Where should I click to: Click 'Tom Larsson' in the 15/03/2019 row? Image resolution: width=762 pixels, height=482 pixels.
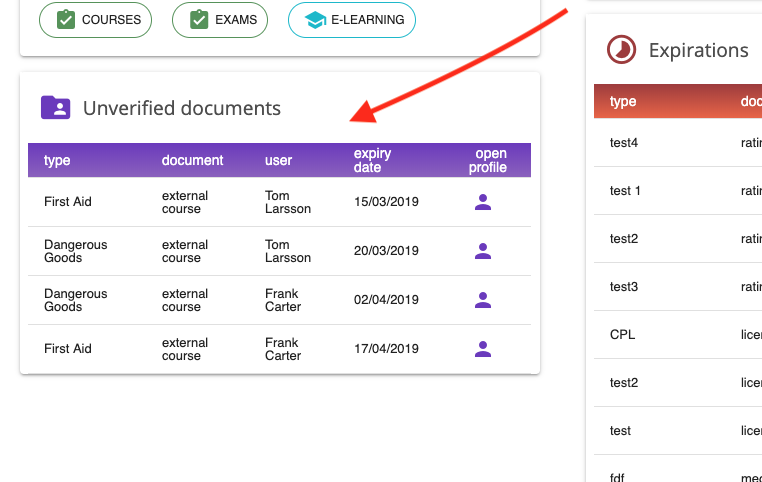tap(288, 202)
